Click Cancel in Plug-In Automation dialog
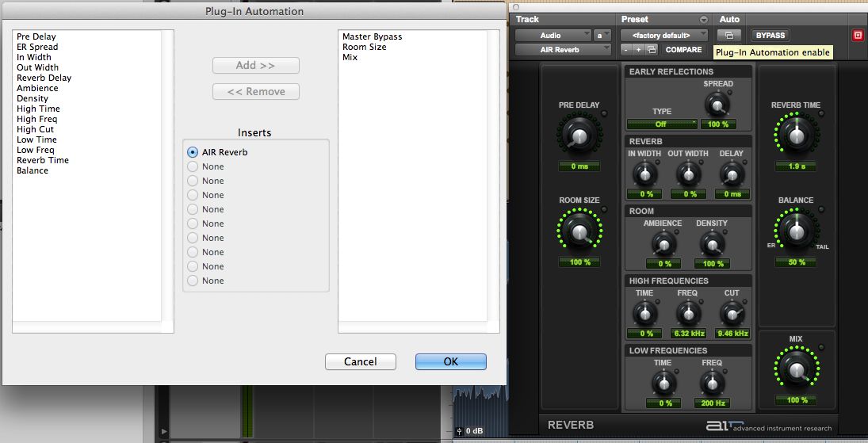 click(x=361, y=361)
